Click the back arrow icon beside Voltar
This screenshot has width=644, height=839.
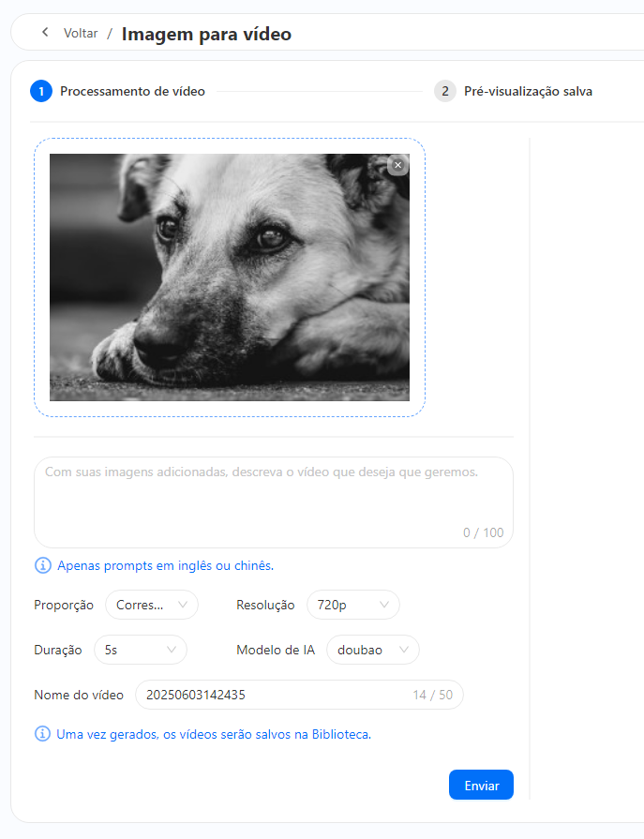click(x=46, y=32)
